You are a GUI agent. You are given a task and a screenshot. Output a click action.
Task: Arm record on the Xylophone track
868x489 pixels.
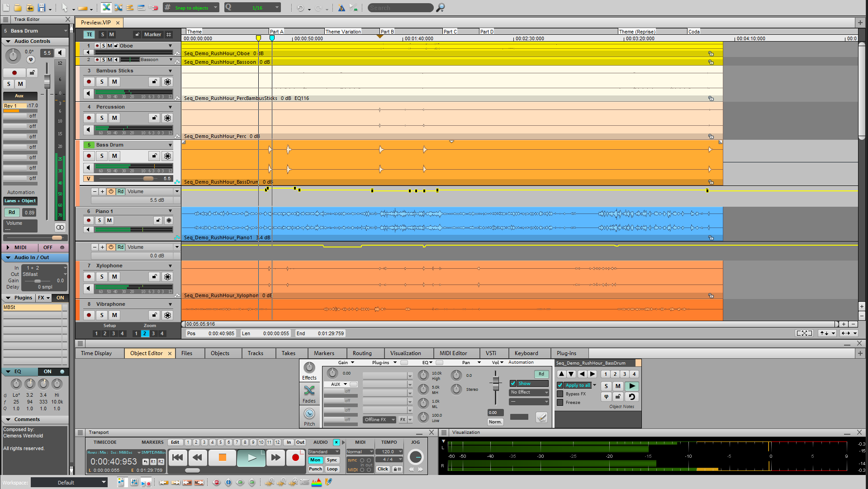[x=89, y=277]
